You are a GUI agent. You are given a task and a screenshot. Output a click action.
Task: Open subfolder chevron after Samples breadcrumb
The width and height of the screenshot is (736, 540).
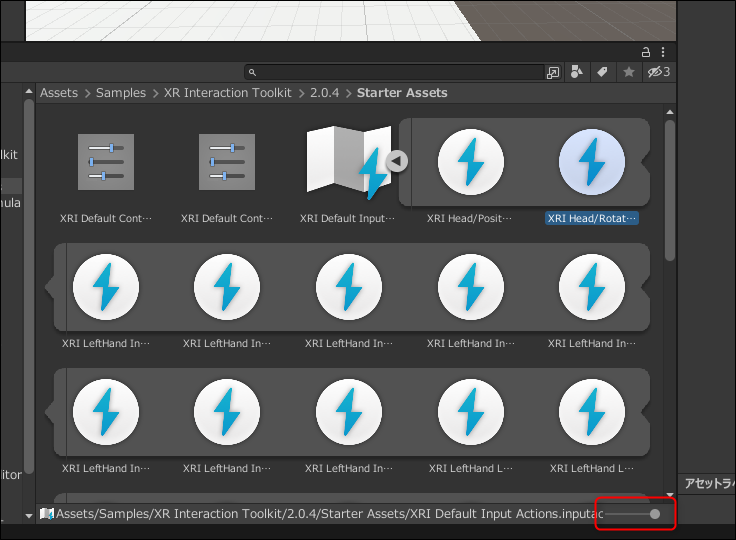(x=155, y=93)
